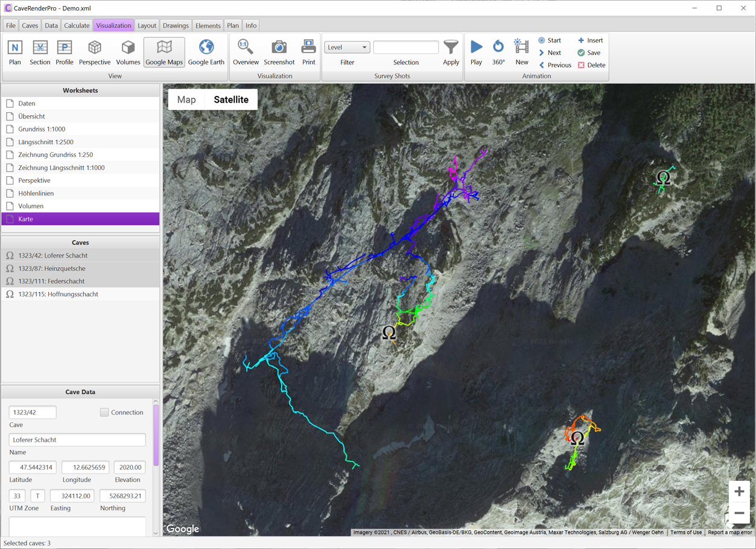Switch to the Profile view
This screenshot has height=549, width=756.
[65, 52]
